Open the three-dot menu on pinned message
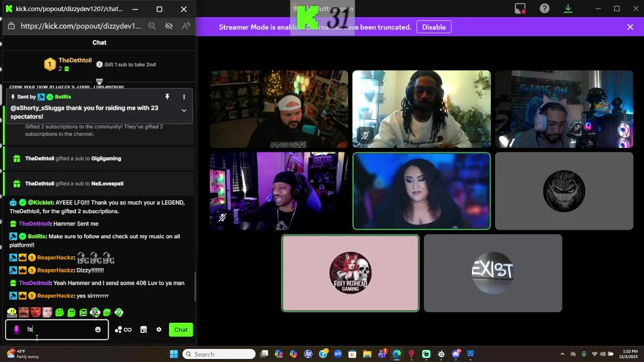This screenshot has width=644, height=362. (184, 97)
